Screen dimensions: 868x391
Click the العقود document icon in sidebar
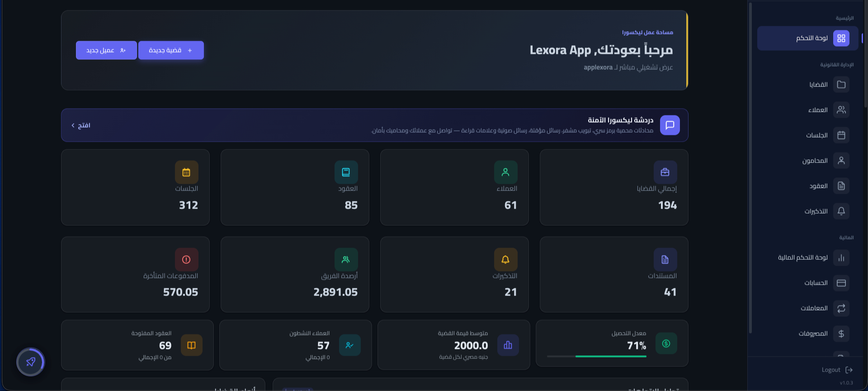pos(841,186)
